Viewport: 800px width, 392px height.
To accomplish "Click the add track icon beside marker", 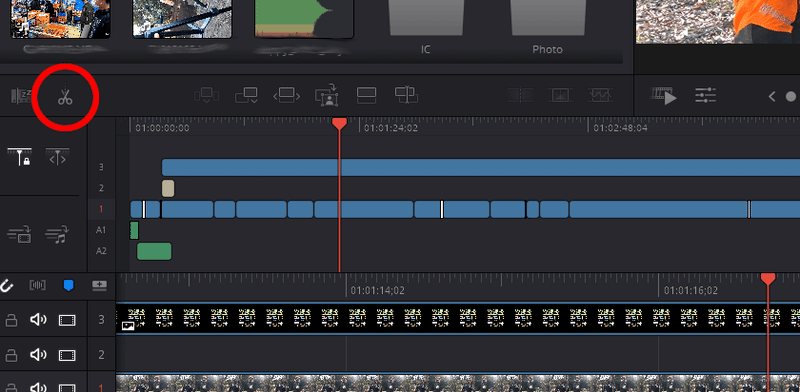I will click(x=99, y=286).
